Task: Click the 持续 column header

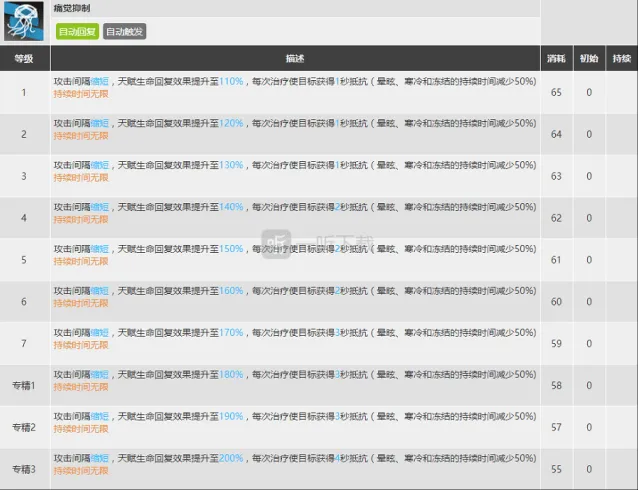Action: pyautogui.click(x=621, y=59)
